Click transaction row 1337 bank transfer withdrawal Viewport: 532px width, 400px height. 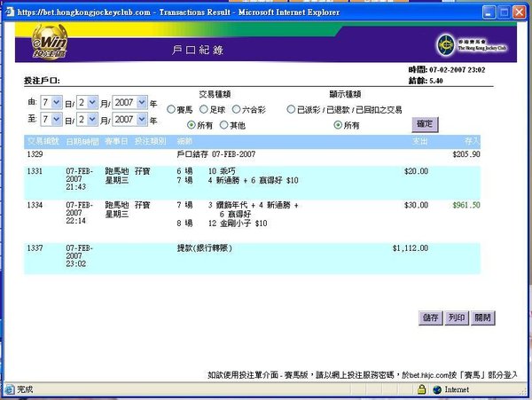(x=252, y=258)
